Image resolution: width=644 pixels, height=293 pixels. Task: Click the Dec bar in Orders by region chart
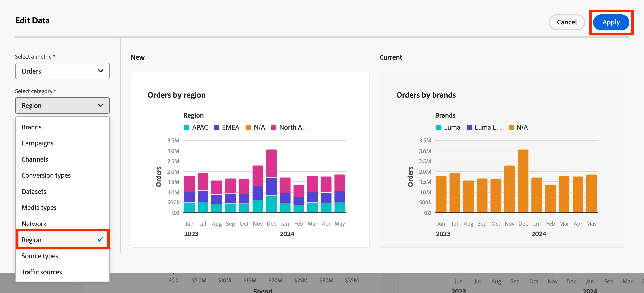pos(271,181)
